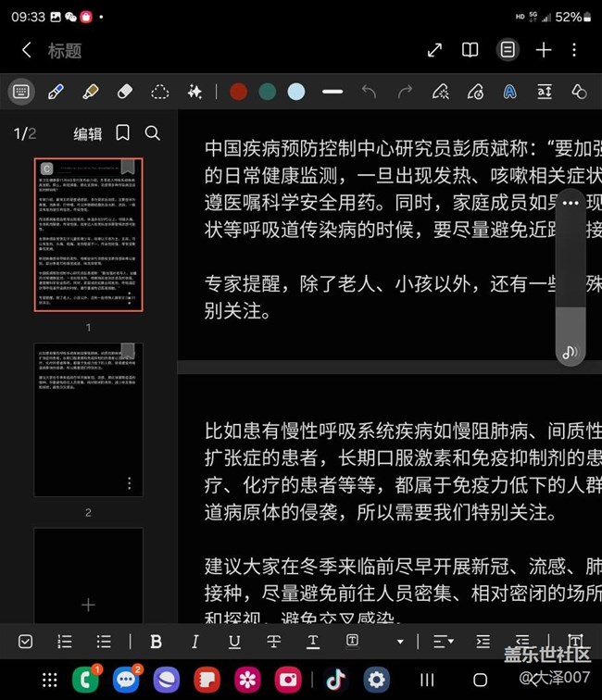Screen dimensions: 602x700
Task: Insert a checklist checkbox
Action: point(26,641)
